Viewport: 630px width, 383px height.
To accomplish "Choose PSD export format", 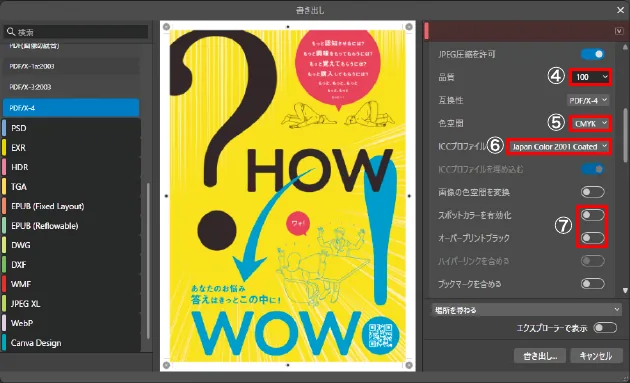I will point(71,128).
